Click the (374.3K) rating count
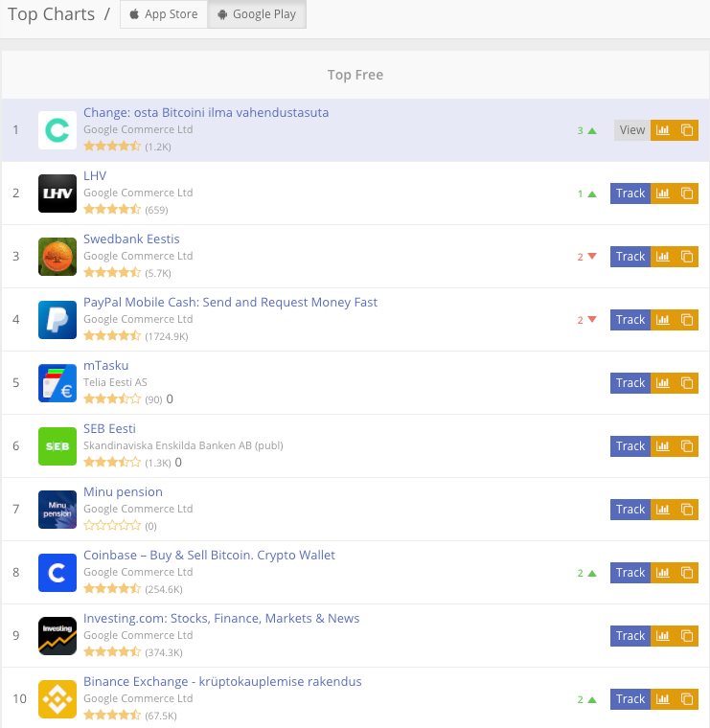The height and width of the screenshot is (728, 710). (164, 652)
